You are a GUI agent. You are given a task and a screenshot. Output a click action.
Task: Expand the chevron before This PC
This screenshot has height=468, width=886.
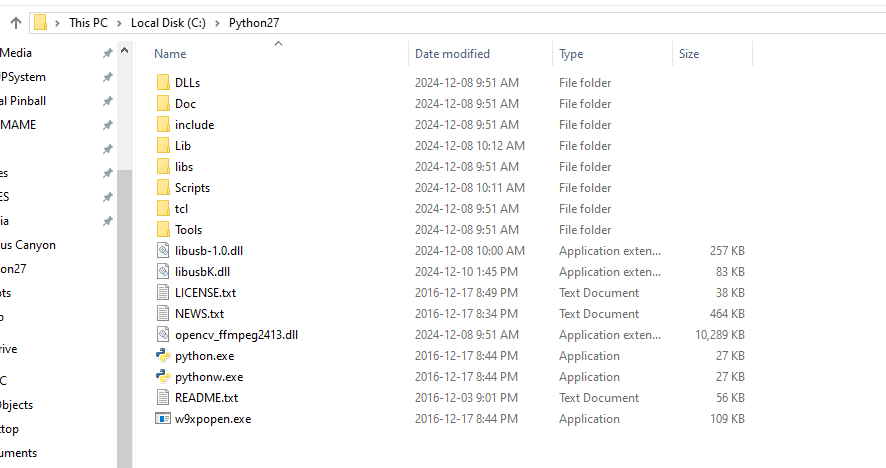click(58, 23)
